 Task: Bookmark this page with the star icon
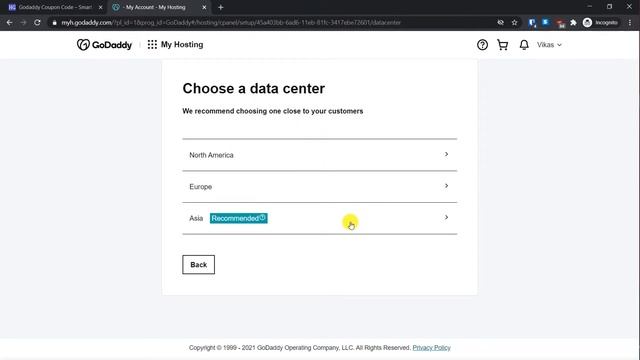coord(514,22)
